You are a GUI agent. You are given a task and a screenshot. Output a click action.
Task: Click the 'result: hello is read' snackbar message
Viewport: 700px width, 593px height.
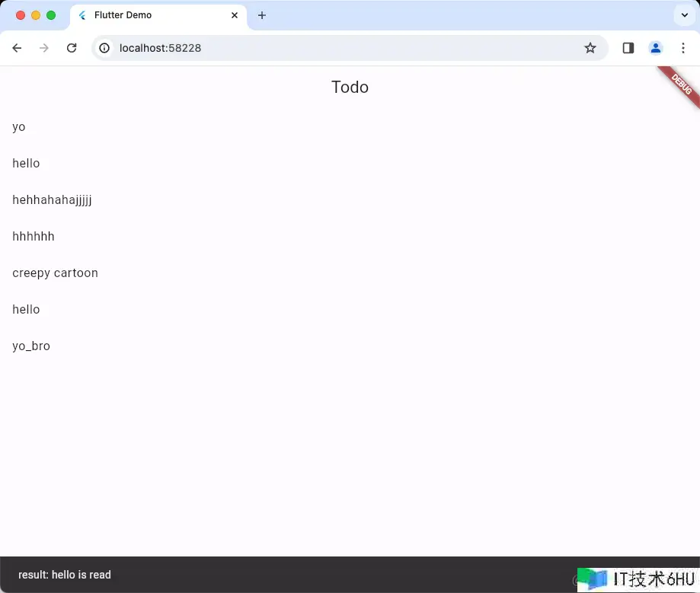pos(65,575)
